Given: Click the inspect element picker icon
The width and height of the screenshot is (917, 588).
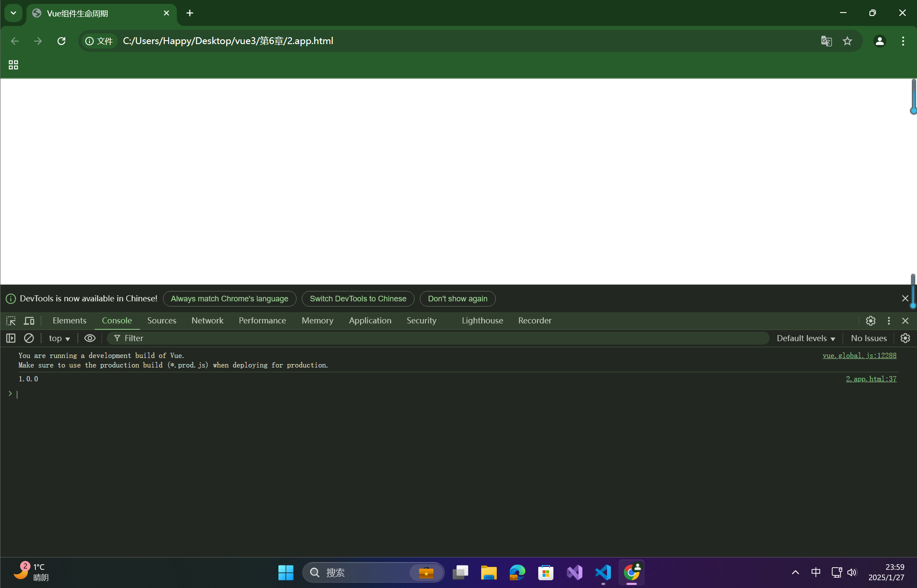Looking at the screenshot, I should click(11, 321).
